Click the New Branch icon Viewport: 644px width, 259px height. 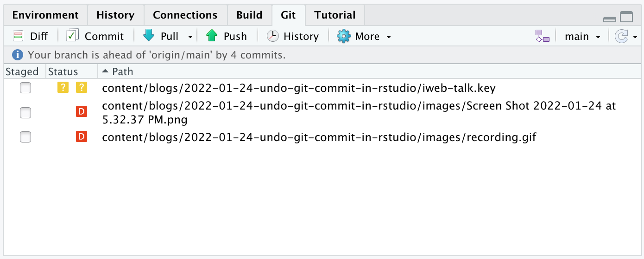(x=542, y=36)
